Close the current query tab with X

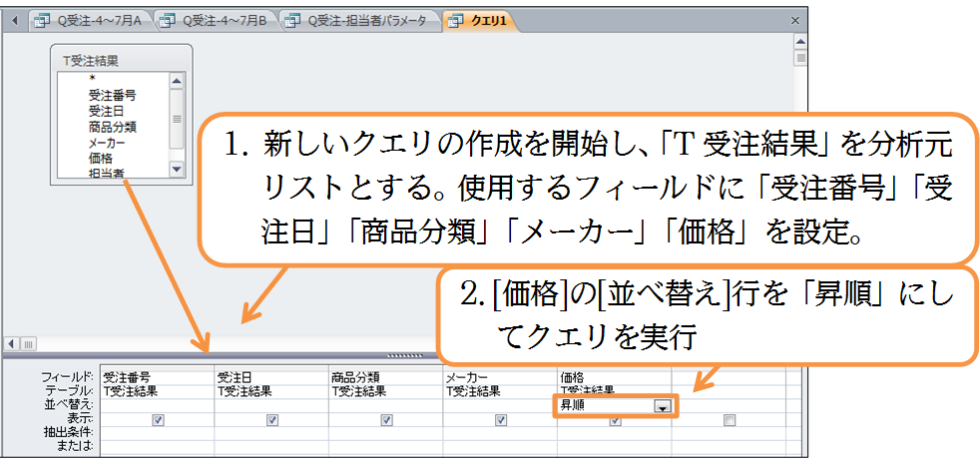pyautogui.click(x=794, y=20)
